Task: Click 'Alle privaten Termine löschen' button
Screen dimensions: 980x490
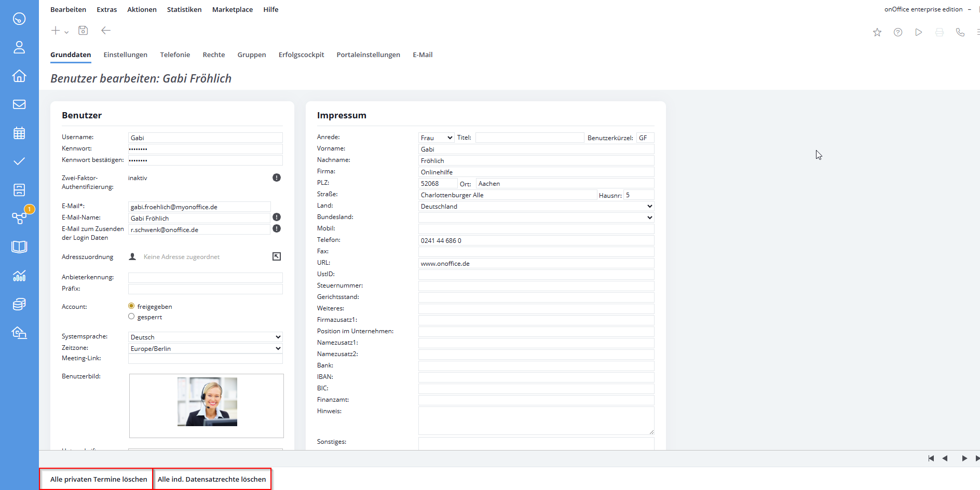Action: [99, 479]
